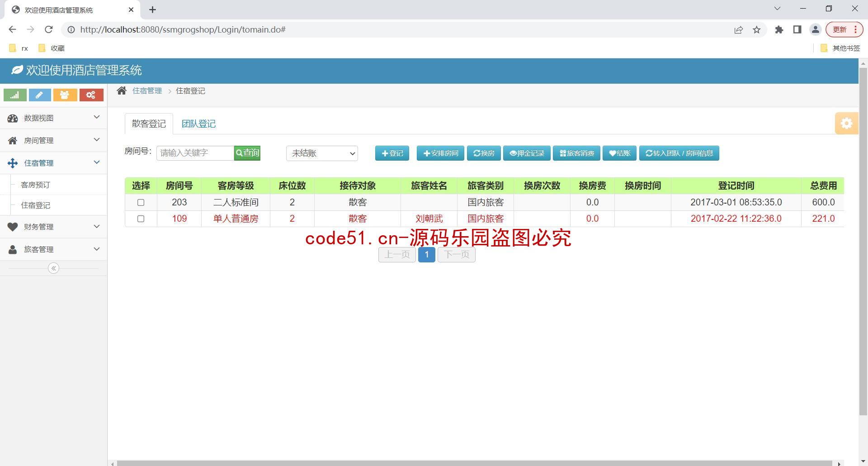Click total cost 600.0 cell
Viewport: 868px width, 466px height.
click(823, 202)
